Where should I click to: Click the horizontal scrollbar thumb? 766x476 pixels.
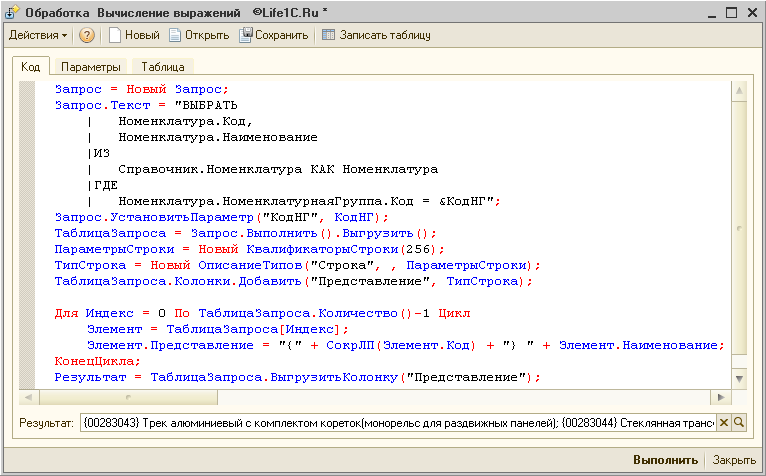pos(128,397)
